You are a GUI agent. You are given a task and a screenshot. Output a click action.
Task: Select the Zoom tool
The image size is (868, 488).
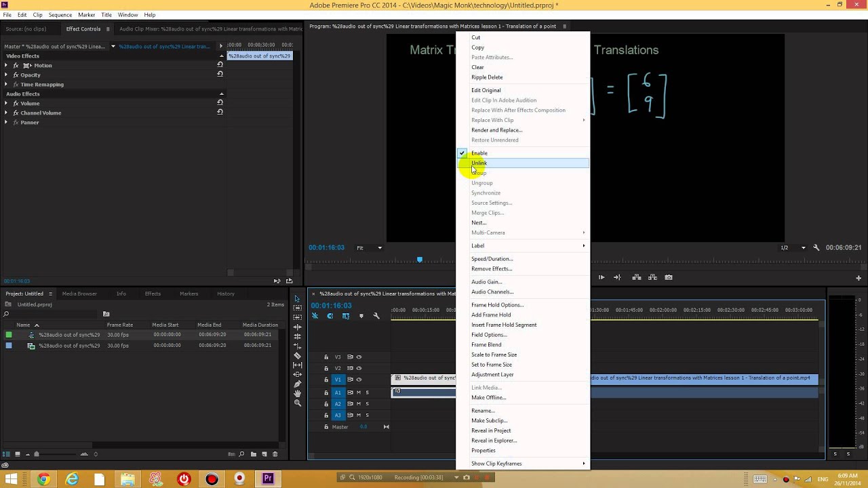coord(297,403)
